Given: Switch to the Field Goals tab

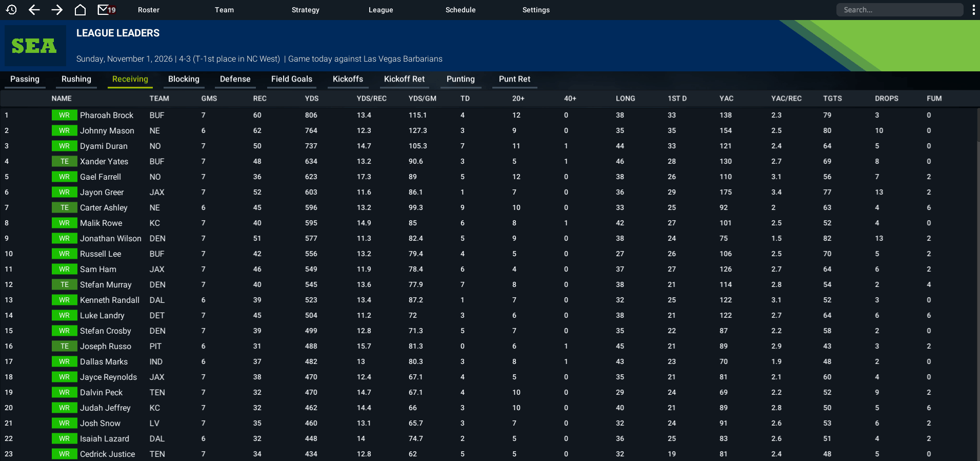Looking at the screenshot, I should 292,79.
